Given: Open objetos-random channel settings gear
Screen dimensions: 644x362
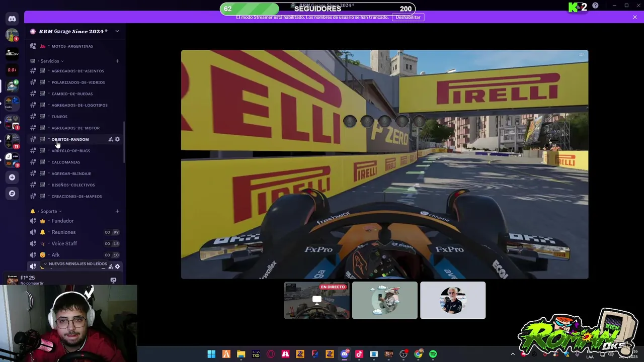Looking at the screenshot, I should tap(117, 139).
